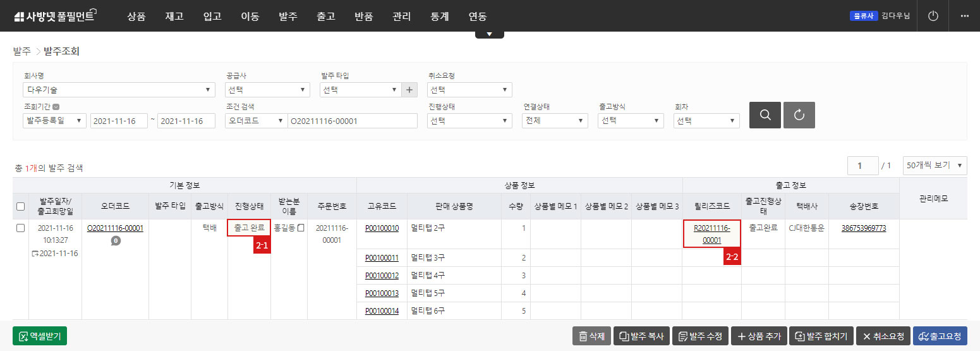Open tracking number 386753969773 link
Viewport: 980px width, 351px height.
(x=863, y=228)
